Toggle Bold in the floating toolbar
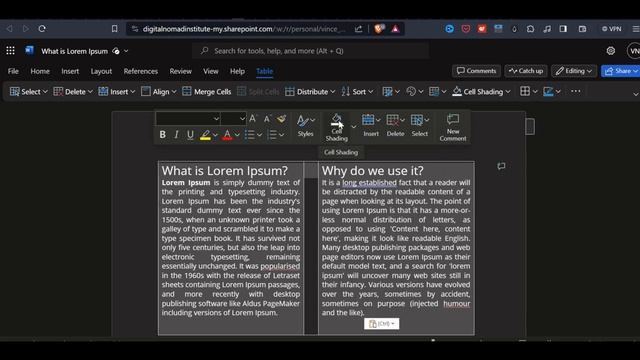This screenshot has width=640, height=360. (x=162, y=134)
